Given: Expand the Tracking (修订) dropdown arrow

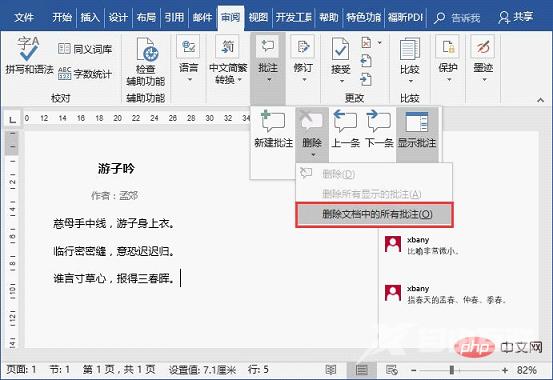Looking at the screenshot, I should coord(304,80).
